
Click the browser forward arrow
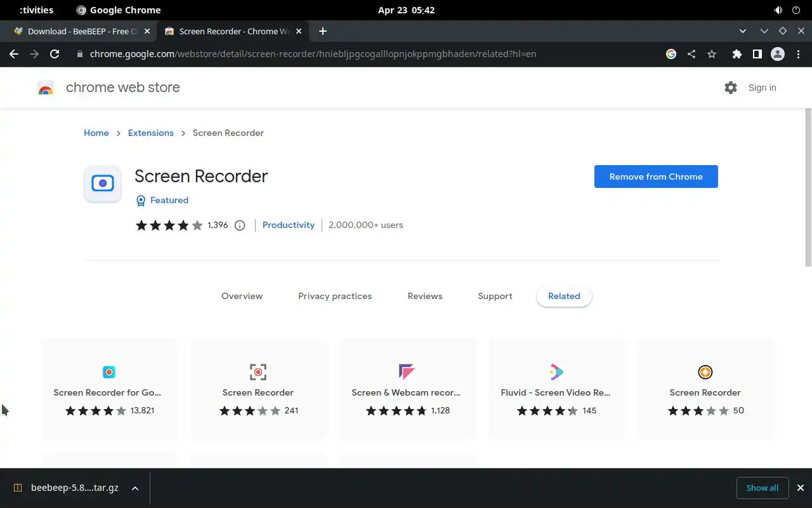tap(34, 54)
